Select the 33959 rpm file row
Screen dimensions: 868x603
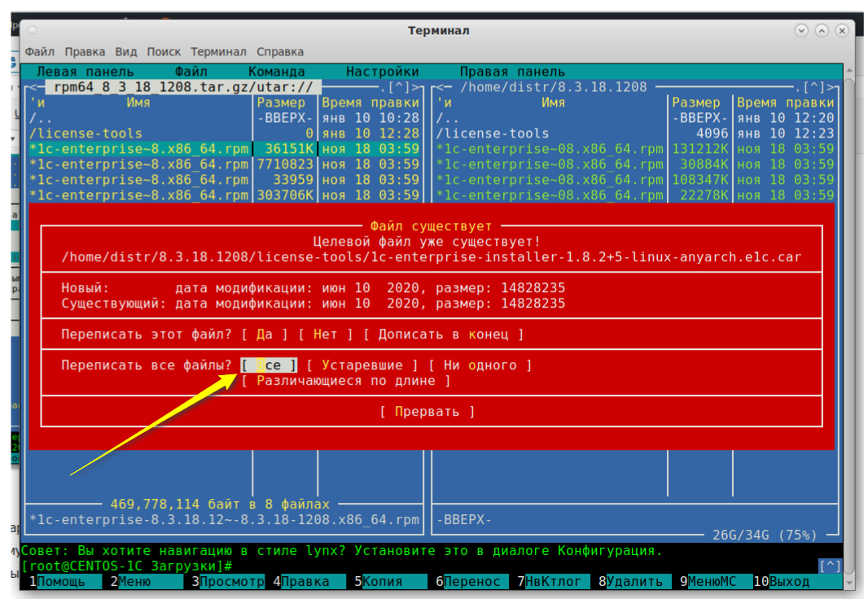point(224,181)
